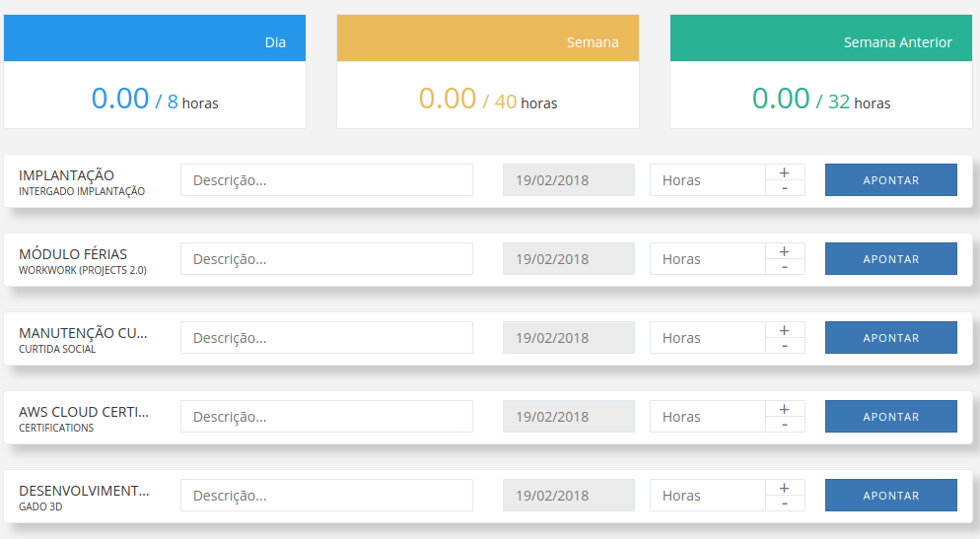Click the green Semana Anterior card header
The image size is (980, 539).
click(820, 38)
